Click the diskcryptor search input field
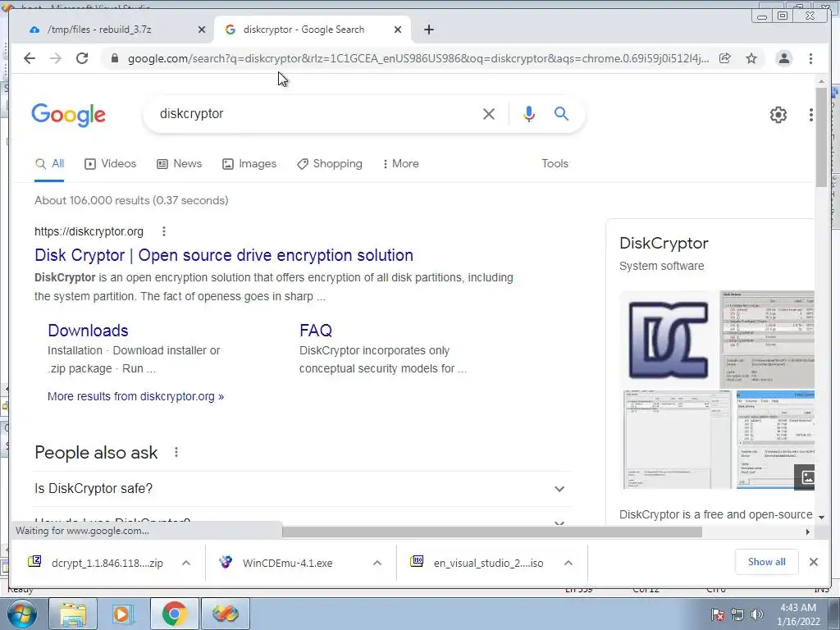The height and width of the screenshot is (630, 840). 316,113
